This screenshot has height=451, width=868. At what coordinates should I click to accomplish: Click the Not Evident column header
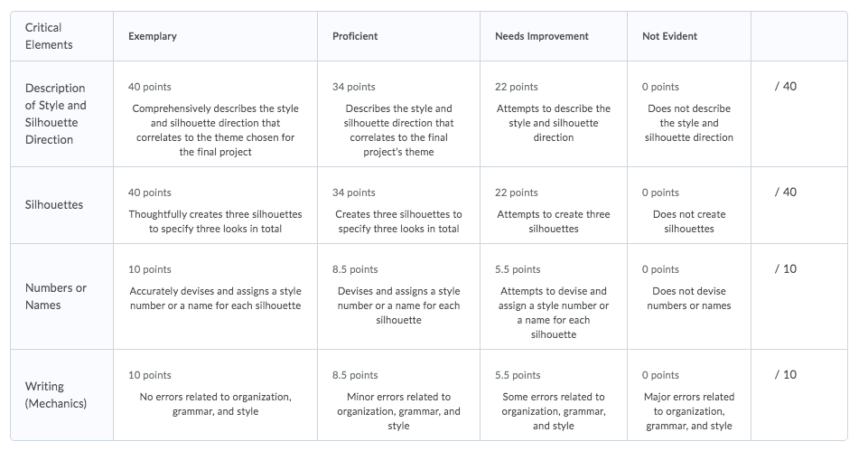669,36
